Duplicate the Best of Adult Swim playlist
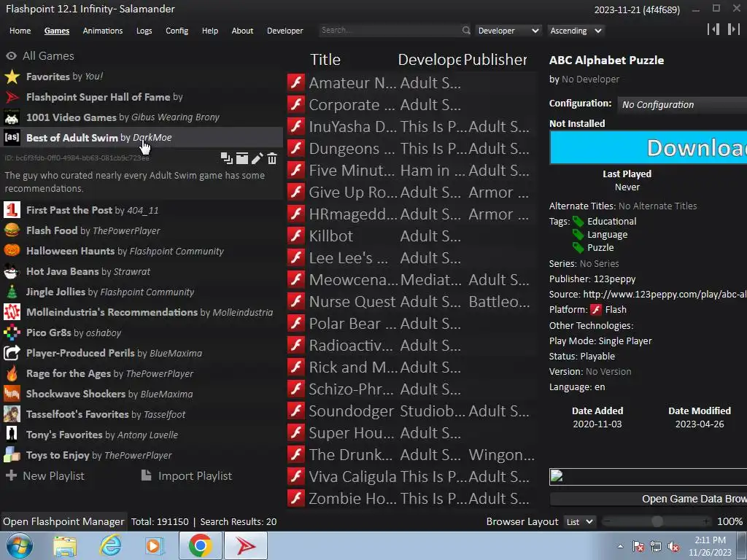Viewport: 747px width, 560px height. (227, 158)
